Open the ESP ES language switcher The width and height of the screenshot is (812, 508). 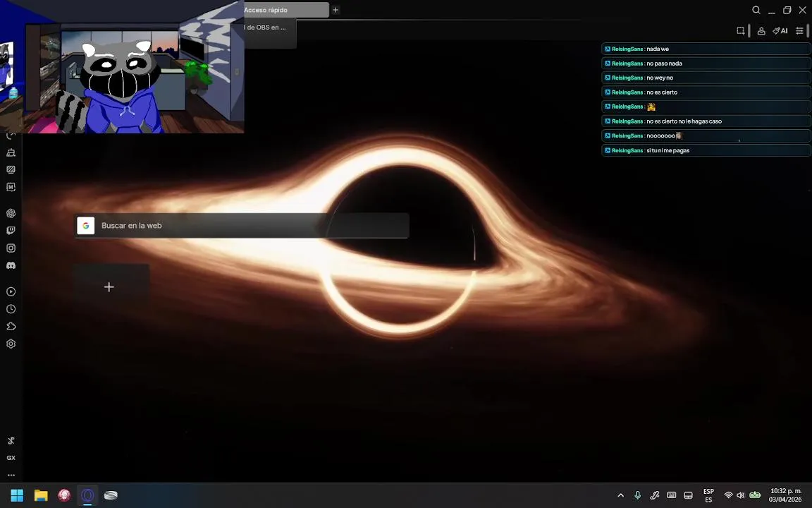(708, 495)
